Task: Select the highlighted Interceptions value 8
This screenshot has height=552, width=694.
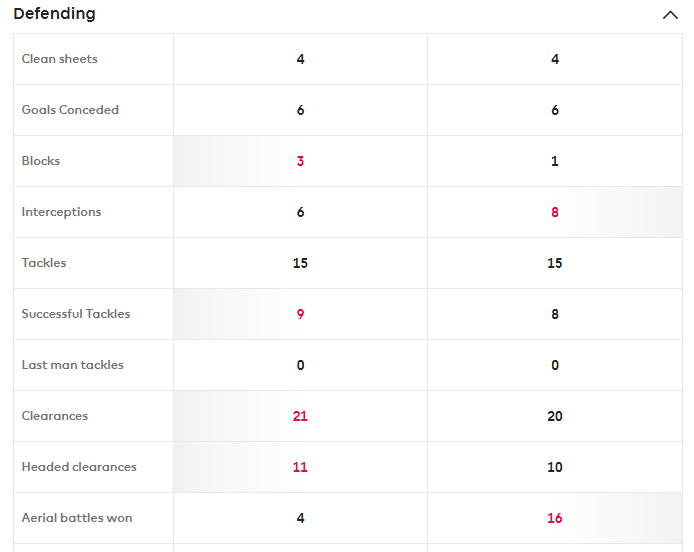Action: [555, 212]
